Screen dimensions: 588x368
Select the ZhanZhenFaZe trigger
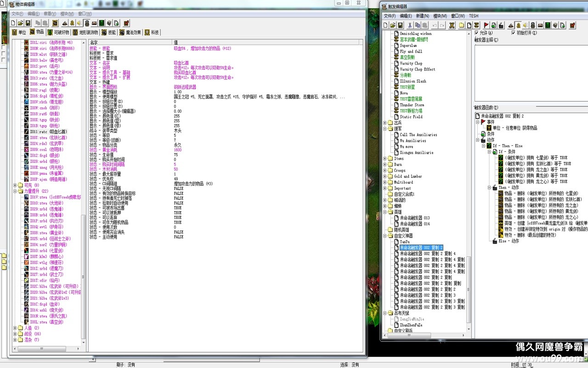411,325
